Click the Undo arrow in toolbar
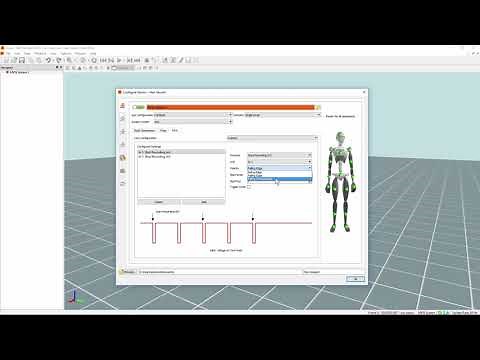Image resolution: width=480 pixels, height=360 pixels. coord(48,60)
